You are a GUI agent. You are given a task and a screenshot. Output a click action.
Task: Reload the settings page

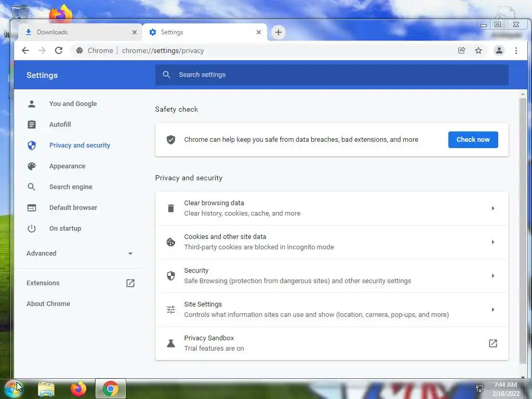coord(59,50)
